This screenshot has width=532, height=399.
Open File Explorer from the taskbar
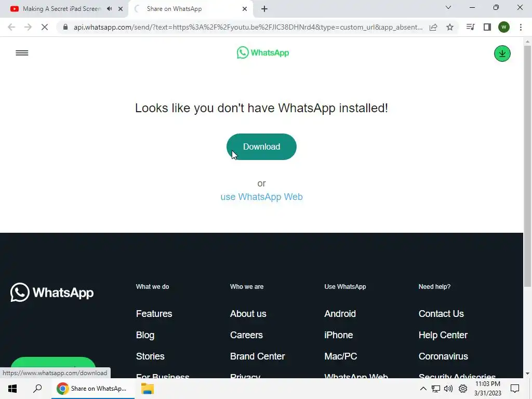148,389
